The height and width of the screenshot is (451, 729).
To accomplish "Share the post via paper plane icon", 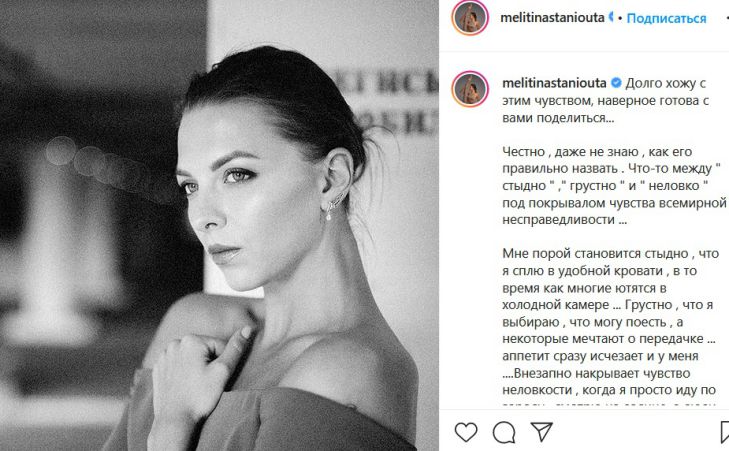I will point(542,431).
